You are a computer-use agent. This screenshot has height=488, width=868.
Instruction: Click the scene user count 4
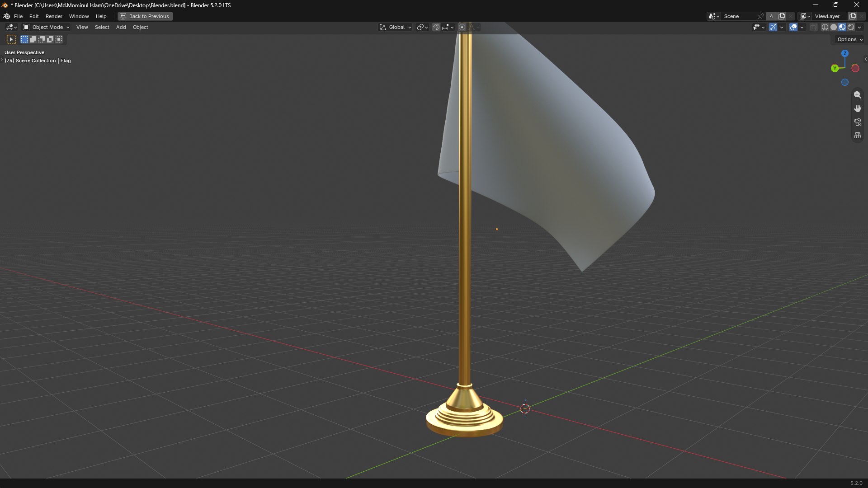click(771, 16)
